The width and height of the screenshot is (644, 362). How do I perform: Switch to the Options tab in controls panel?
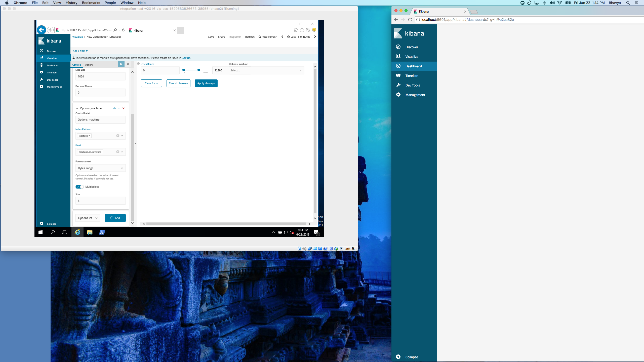[x=89, y=65]
